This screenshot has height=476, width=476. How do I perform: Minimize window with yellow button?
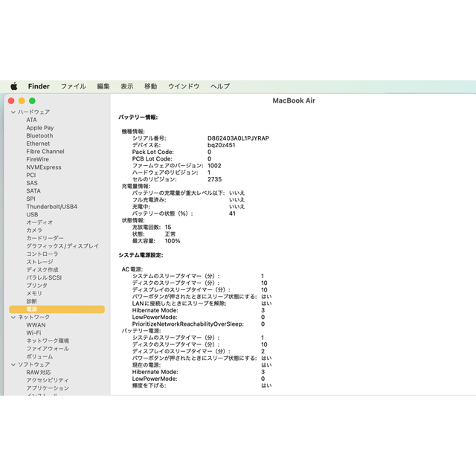[22, 101]
